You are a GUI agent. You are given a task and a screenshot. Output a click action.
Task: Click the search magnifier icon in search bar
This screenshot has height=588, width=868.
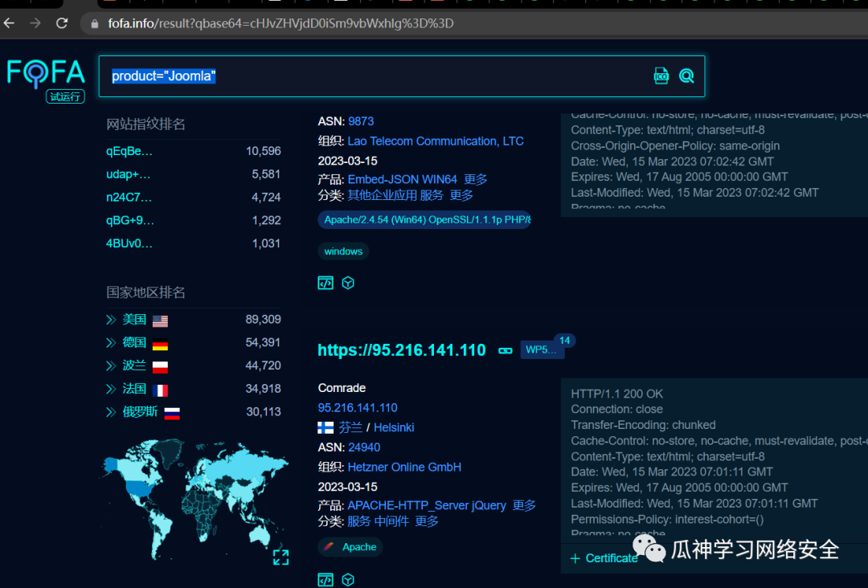(x=686, y=76)
